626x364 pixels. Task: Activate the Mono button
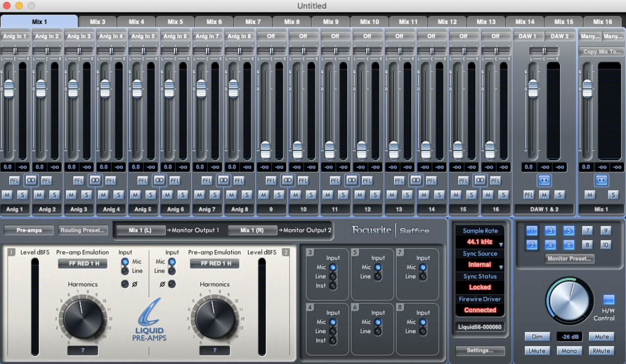point(569,351)
